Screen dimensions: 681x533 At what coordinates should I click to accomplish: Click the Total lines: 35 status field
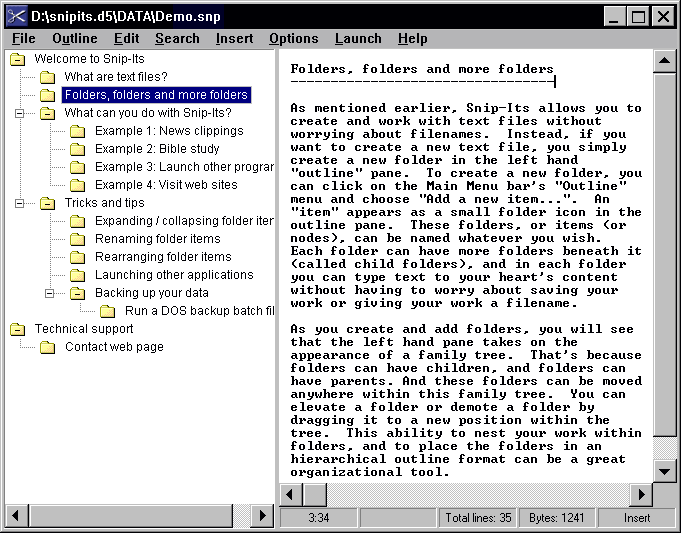pos(478,518)
